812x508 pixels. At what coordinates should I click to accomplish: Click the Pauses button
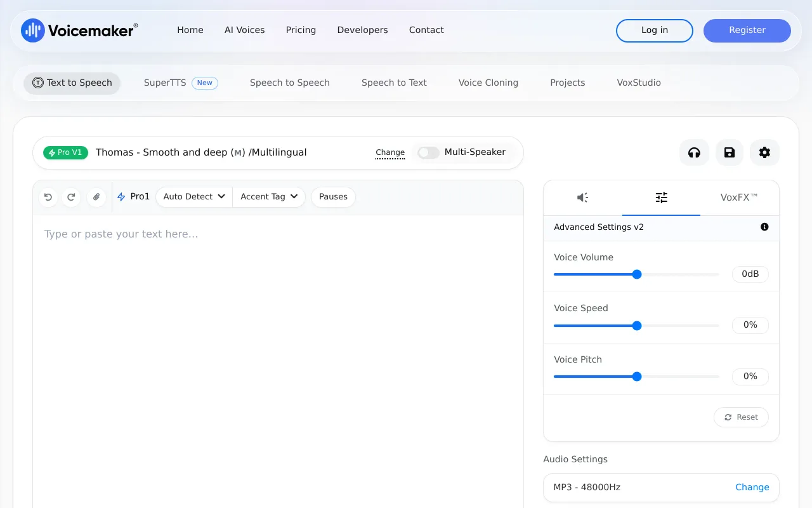tap(333, 197)
